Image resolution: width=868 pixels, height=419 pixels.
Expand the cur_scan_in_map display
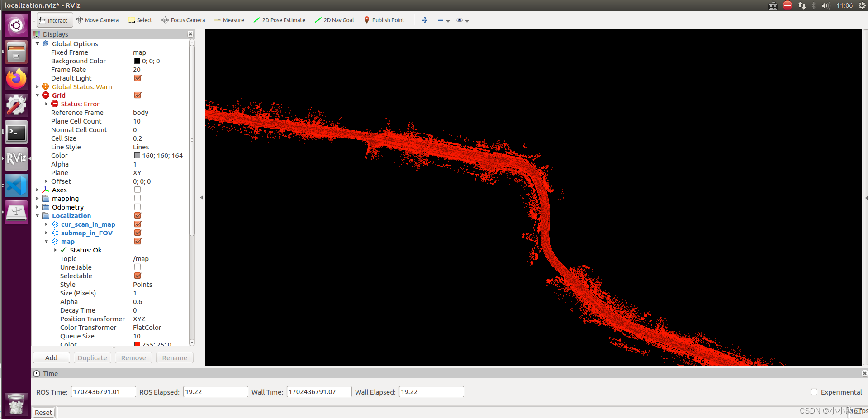pyautogui.click(x=46, y=224)
